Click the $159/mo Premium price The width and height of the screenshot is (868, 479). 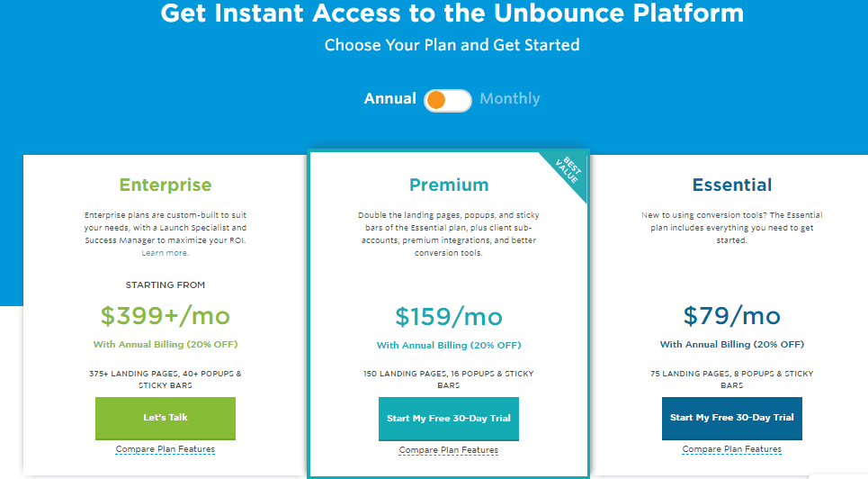pos(449,317)
